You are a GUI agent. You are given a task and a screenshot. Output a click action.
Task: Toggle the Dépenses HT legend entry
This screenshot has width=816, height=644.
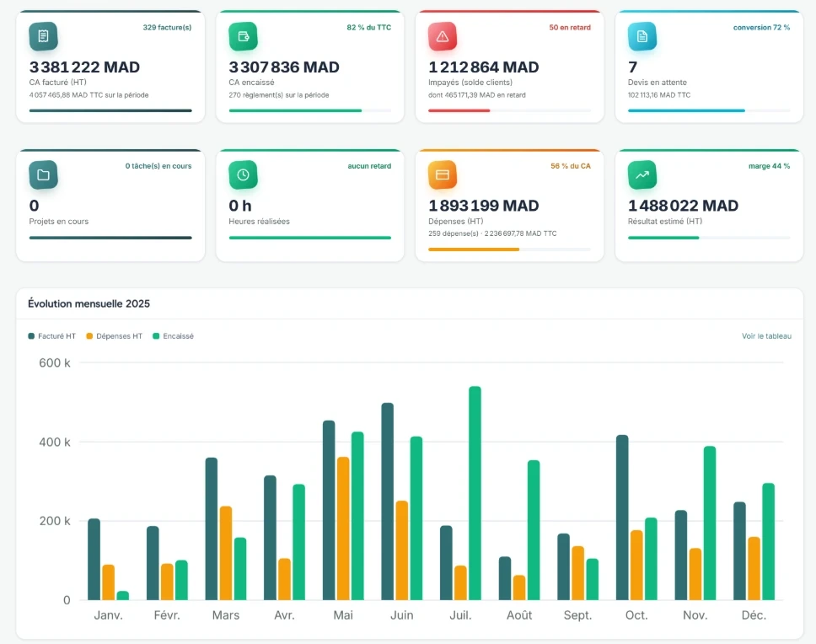114,336
